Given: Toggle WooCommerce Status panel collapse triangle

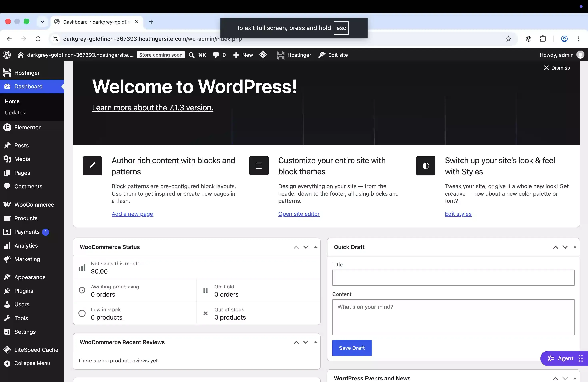Looking at the screenshot, I should (315, 247).
